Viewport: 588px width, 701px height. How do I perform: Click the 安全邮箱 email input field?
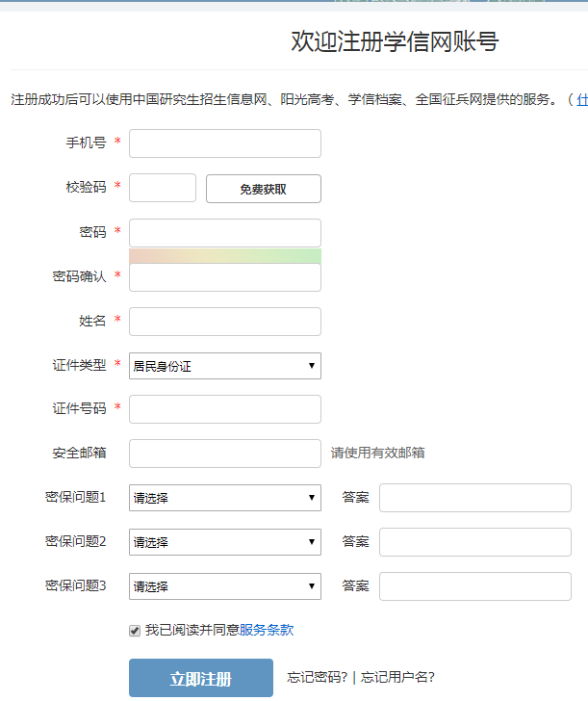click(224, 454)
